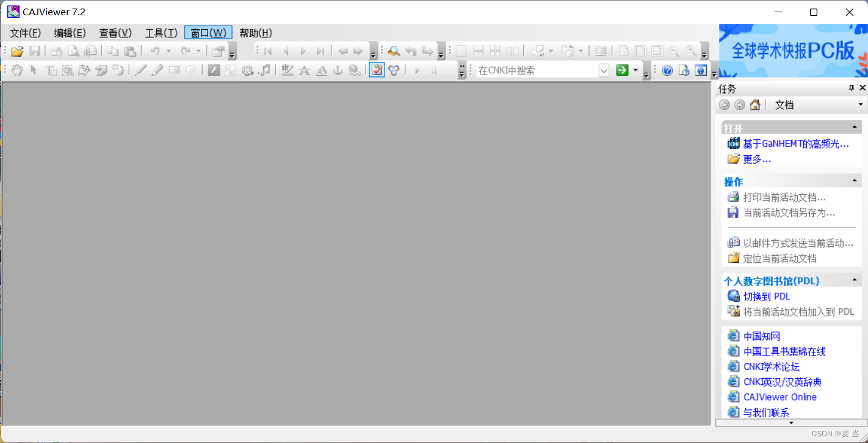
Task: Collapse the 打开 section
Action: tap(855, 127)
